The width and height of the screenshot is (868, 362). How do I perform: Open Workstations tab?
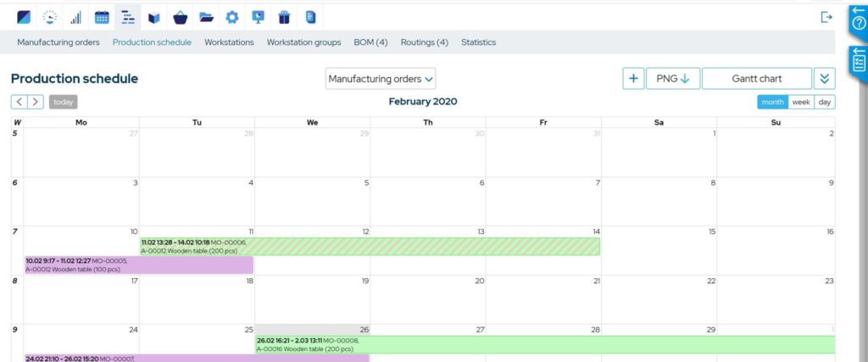[x=229, y=42]
